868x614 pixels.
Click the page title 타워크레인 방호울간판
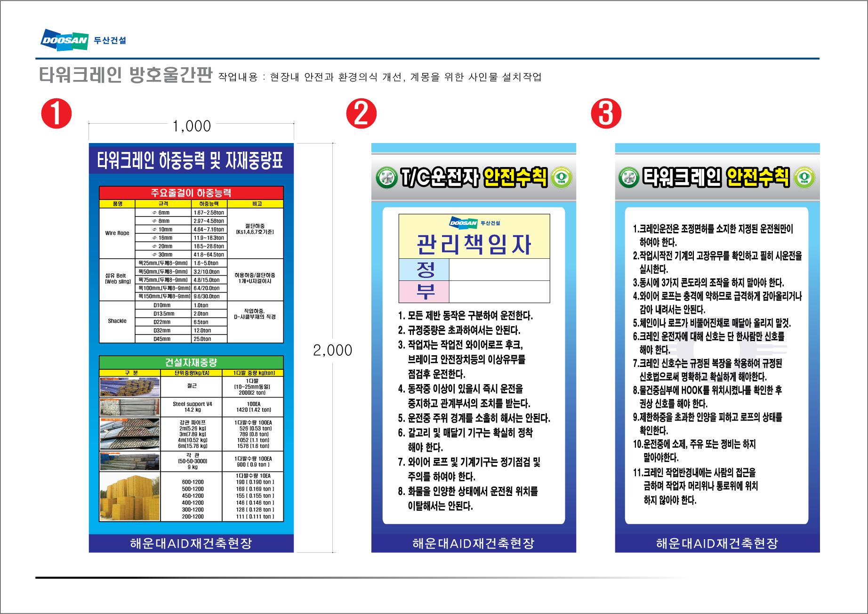coord(125,75)
